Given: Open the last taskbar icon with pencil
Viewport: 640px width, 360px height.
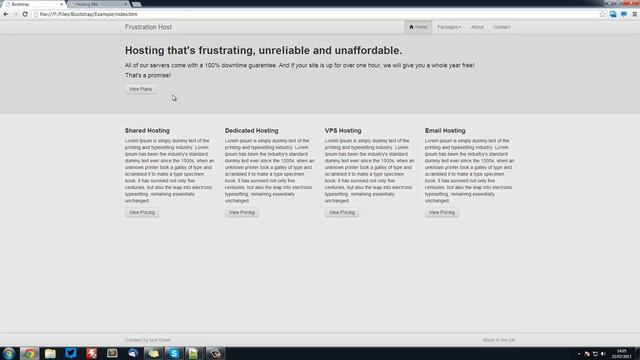Looking at the screenshot, I should point(216,353).
